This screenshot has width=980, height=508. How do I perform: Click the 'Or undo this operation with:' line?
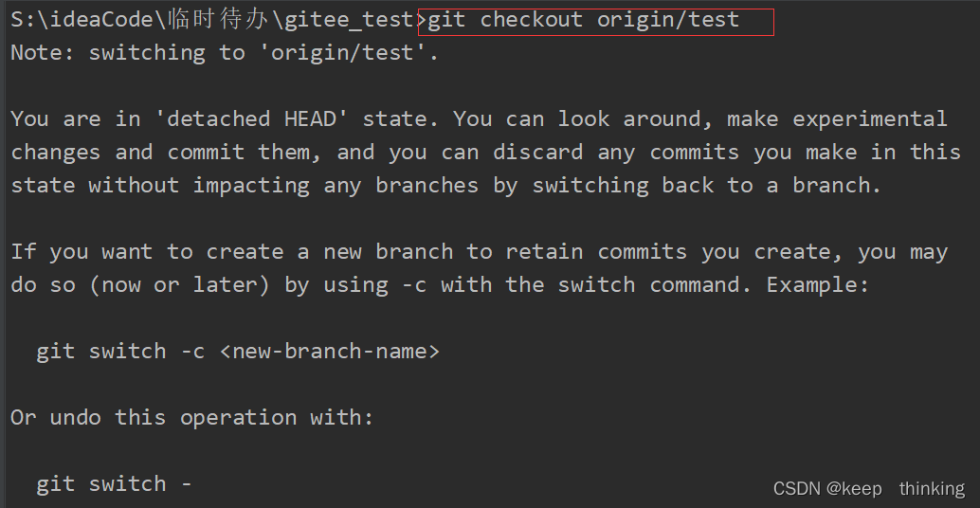(x=191, y=417)
